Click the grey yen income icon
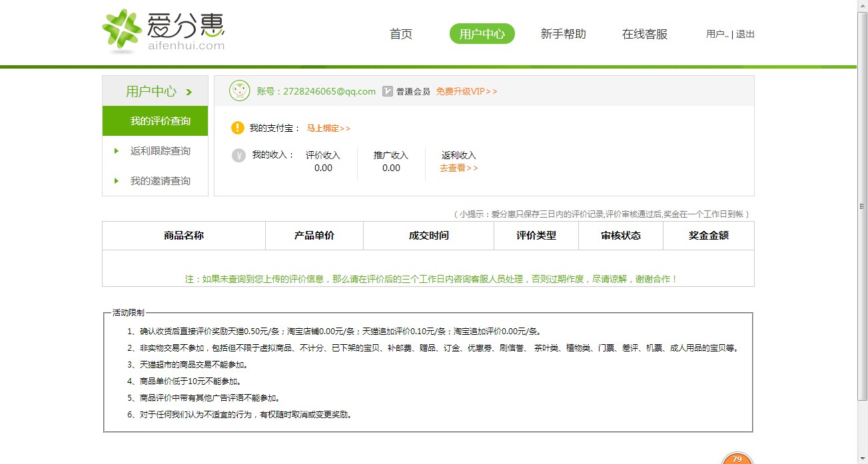868x464 pixels. 238,155
